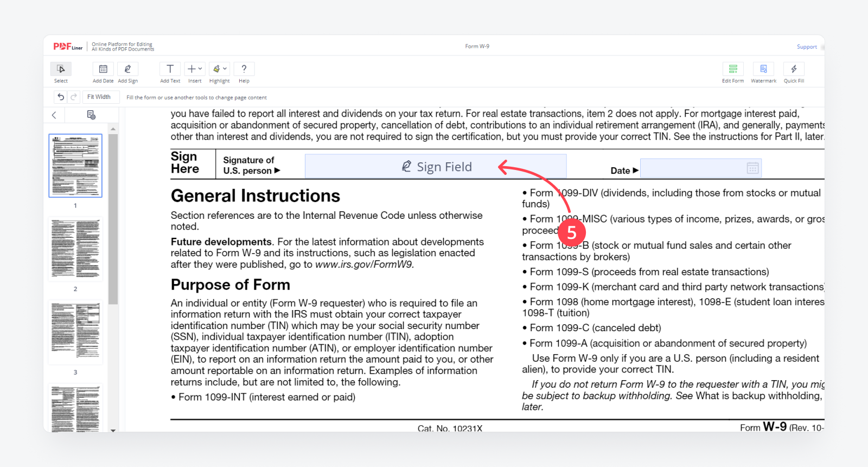Go to page 2 thumbnail

[75, 249]
